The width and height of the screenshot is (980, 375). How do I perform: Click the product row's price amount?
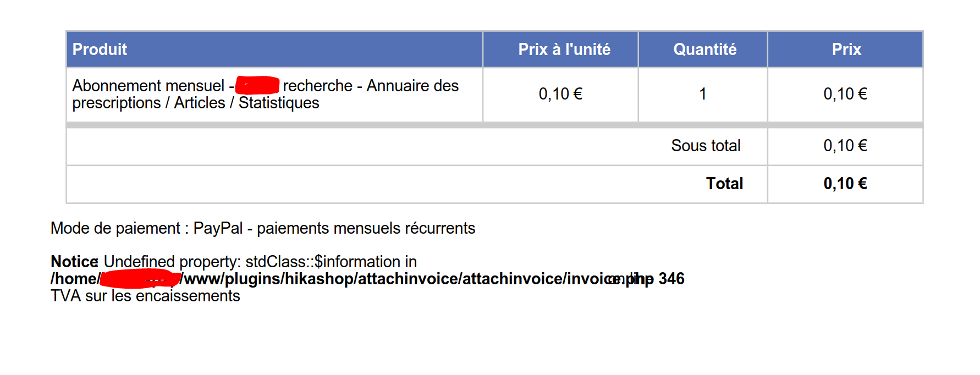pos(845,94)
